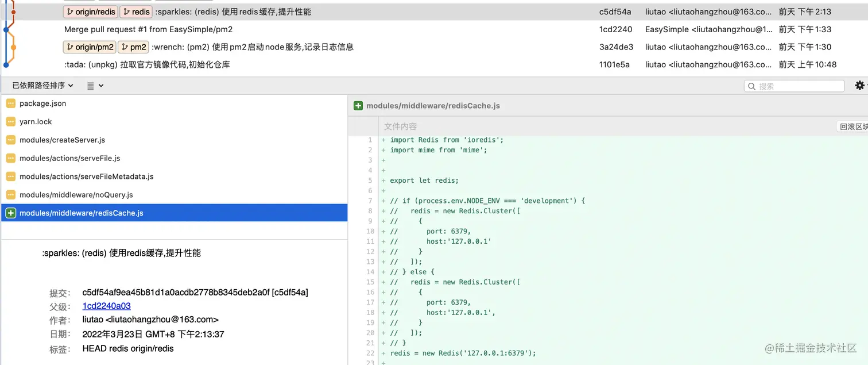Click tags value HEAD redis origin/redis
The width and height of the screenshot is (868, 365).
(x=128, y=348)
